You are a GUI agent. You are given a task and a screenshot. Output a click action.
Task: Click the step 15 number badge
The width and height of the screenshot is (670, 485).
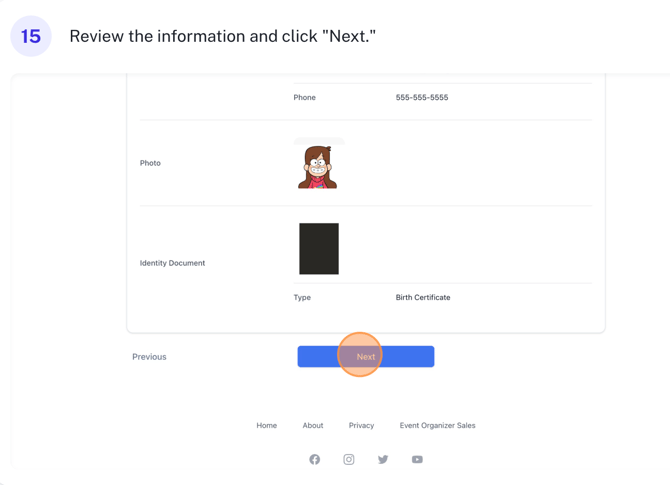tap(31, 37)
